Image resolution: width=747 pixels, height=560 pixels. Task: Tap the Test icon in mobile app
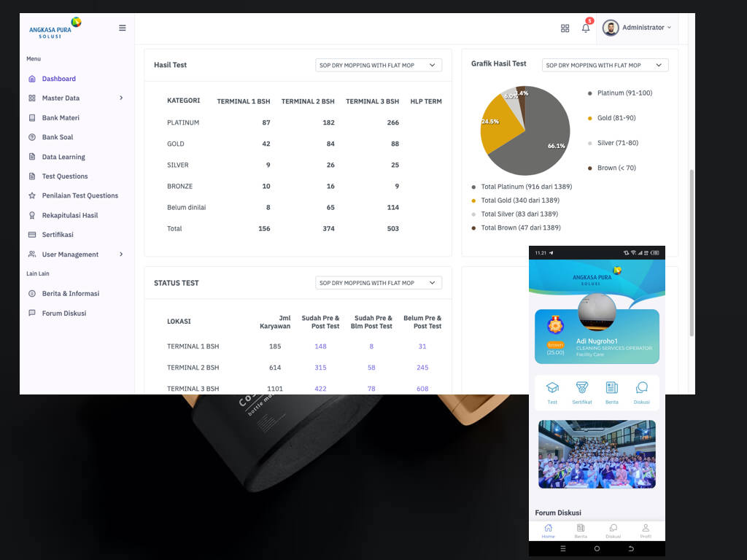pos(552,392)
